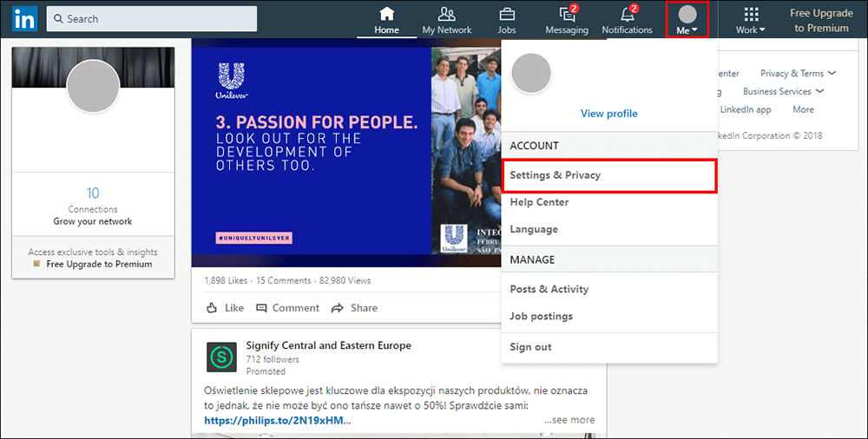
Task: Click the Signify company logo icon
Action: [x=221, y=357]
